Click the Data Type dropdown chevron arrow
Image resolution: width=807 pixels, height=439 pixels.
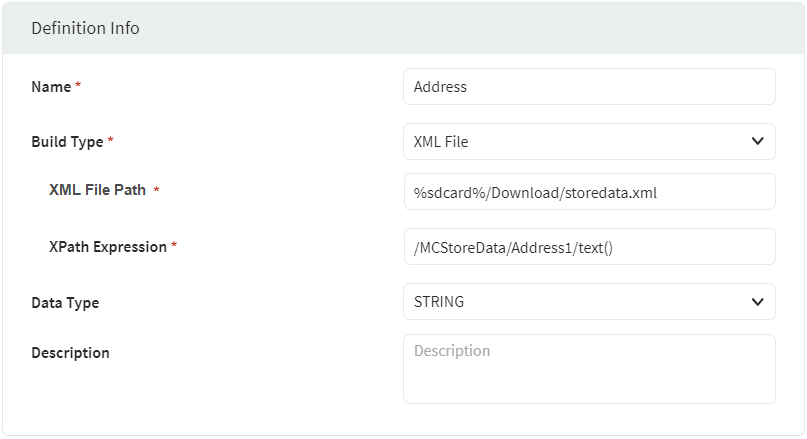pyautogui.click(x=757, y=302)
